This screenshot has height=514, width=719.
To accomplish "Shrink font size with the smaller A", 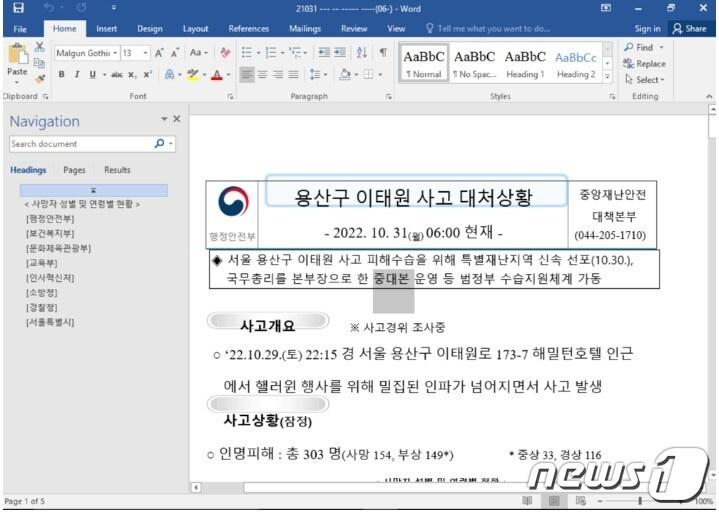I will (175, 53).
